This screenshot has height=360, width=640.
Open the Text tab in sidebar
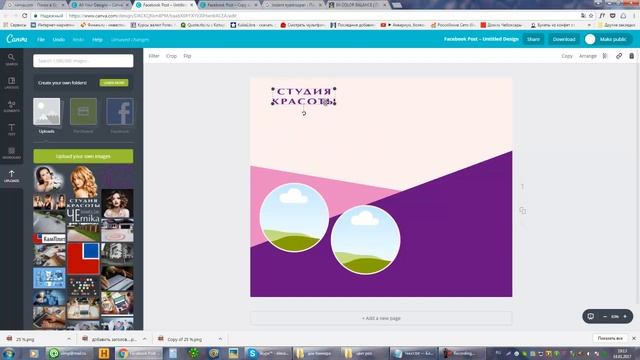pos(11,129)
